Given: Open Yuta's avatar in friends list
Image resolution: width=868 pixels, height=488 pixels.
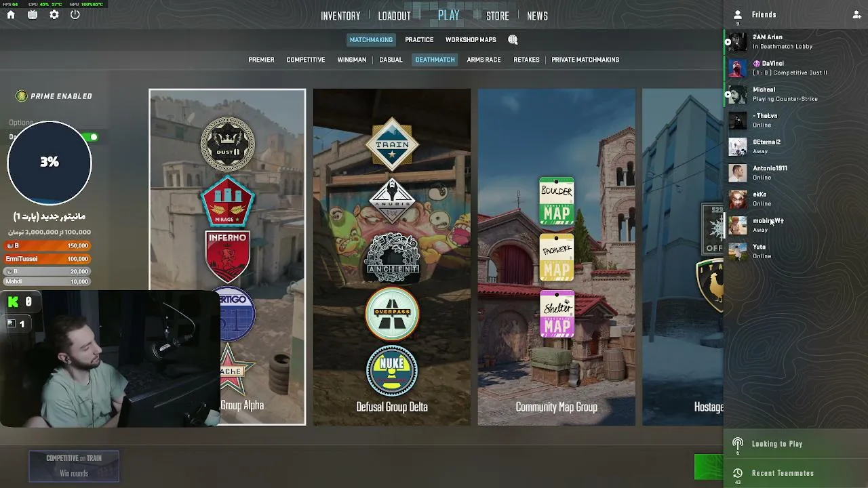Looking at the screenshot, I should pyautogui.click(x=738, y=251).
